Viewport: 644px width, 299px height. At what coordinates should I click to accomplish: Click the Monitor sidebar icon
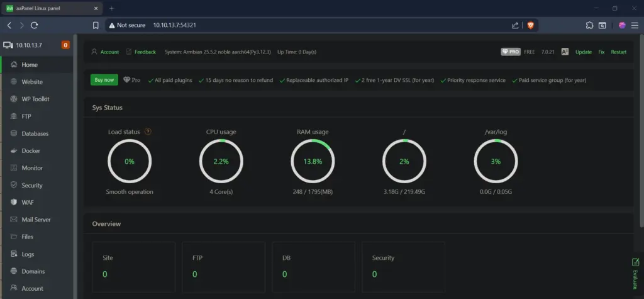tap(14, 168)
